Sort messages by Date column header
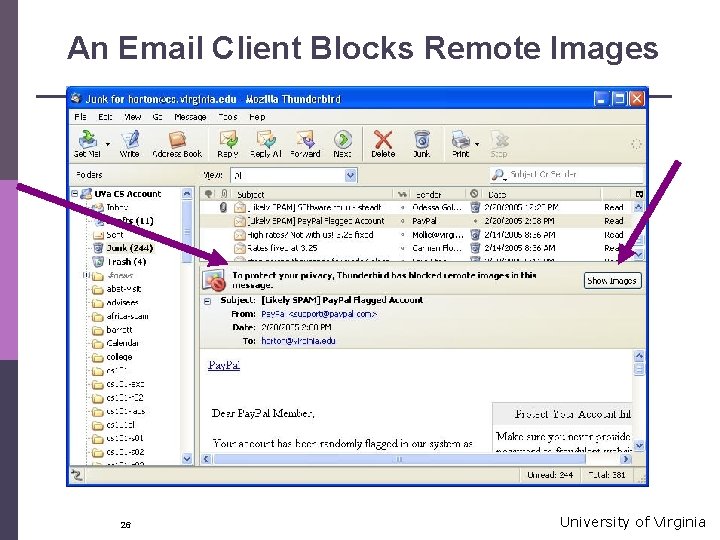 542,194
